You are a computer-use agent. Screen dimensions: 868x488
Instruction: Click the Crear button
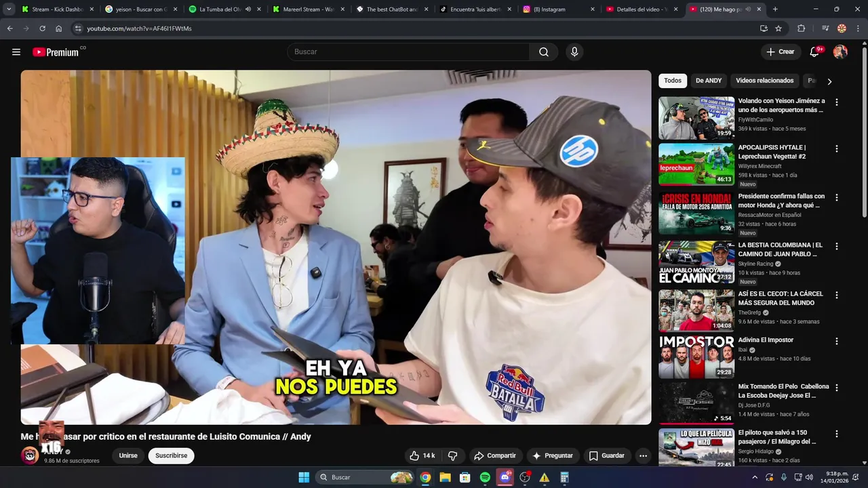781,52
